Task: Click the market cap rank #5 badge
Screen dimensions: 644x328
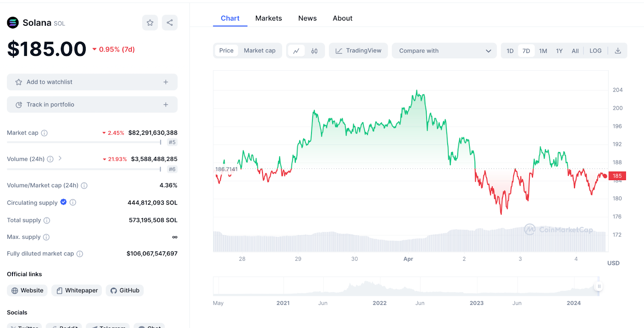Action: point(172,142)
